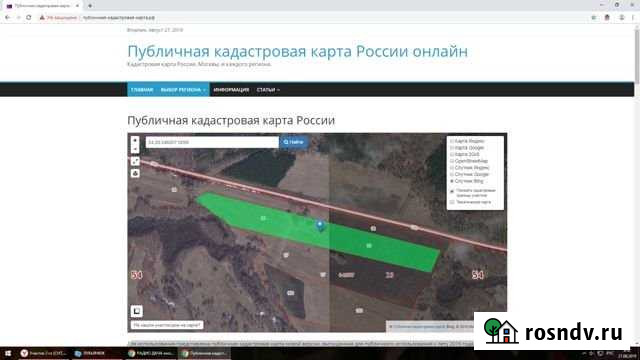Click the print map icon
The image size is (640, 360).
[x=135, y=173]
